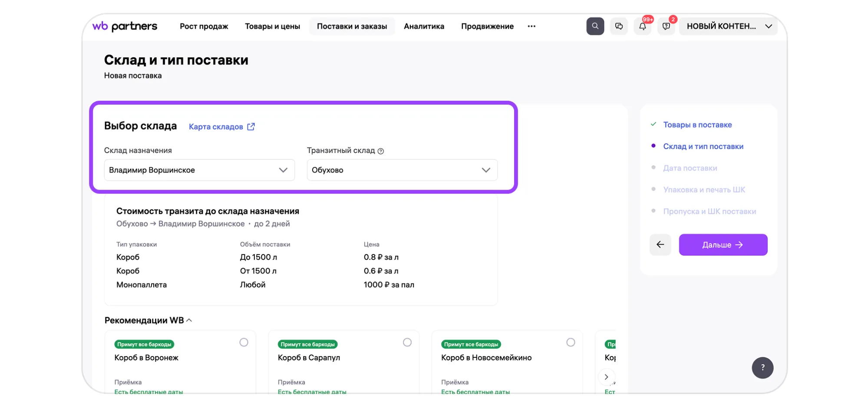Image resolution: width=868 pixels, height=406 pixels.
Task: Open the Склад назначения dropdown
Action: [x=199, y=170]
